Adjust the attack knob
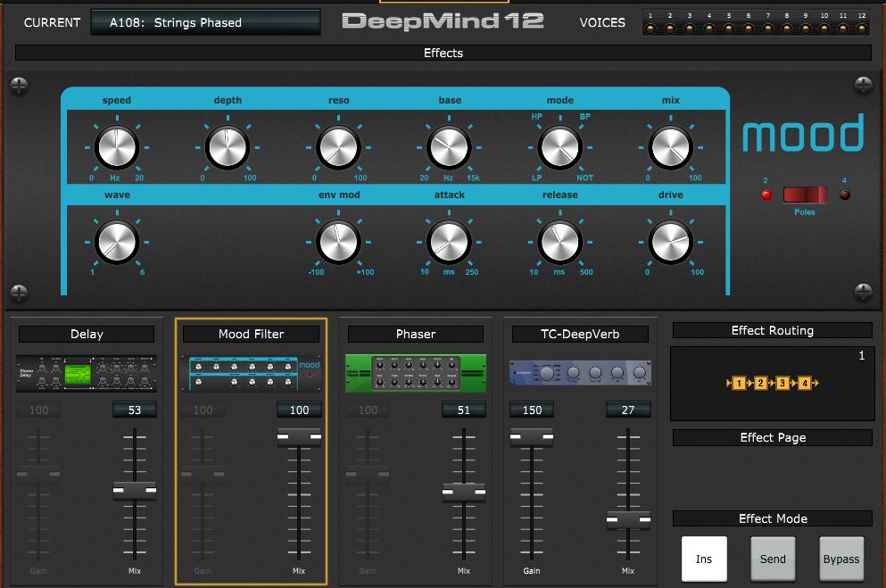This screenshot has width=886, height=588. pyautogui.click(x=449, y=242)
